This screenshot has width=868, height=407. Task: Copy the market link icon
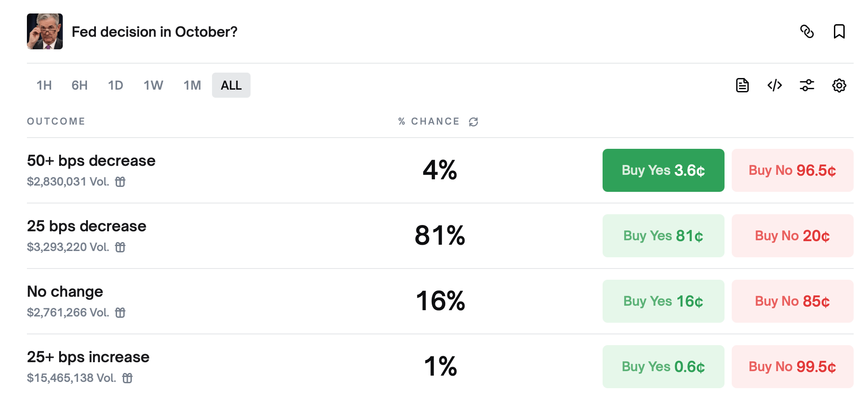pyautogui.click(x=807, y=31)
